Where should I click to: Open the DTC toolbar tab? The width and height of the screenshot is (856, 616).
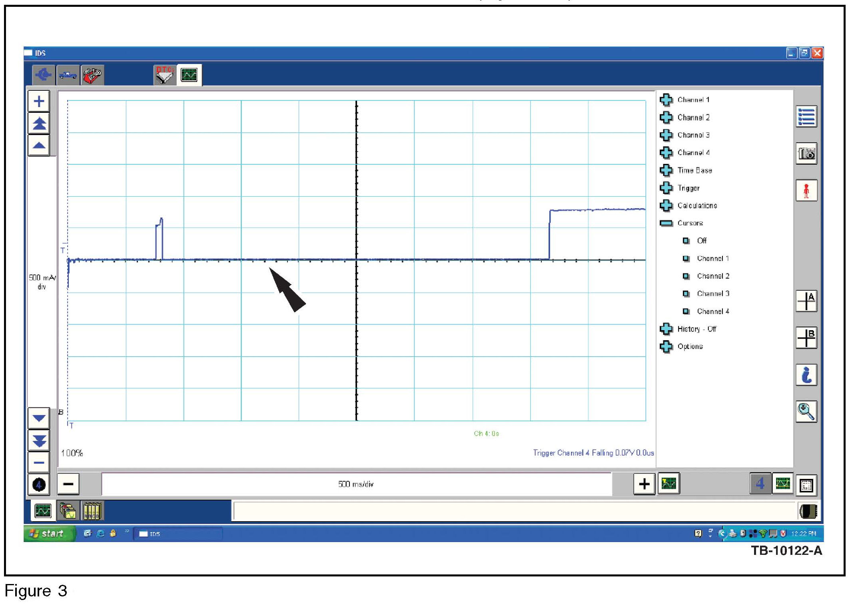point(164,75)
